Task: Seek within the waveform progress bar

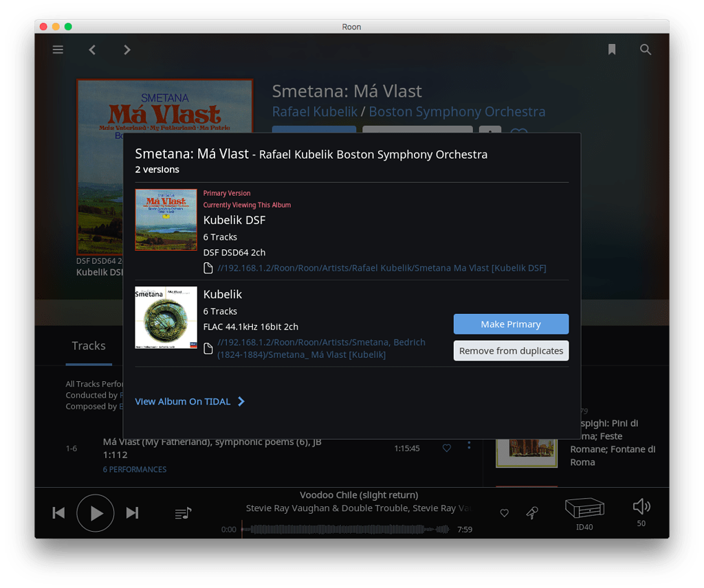Action: pos(345,529)
